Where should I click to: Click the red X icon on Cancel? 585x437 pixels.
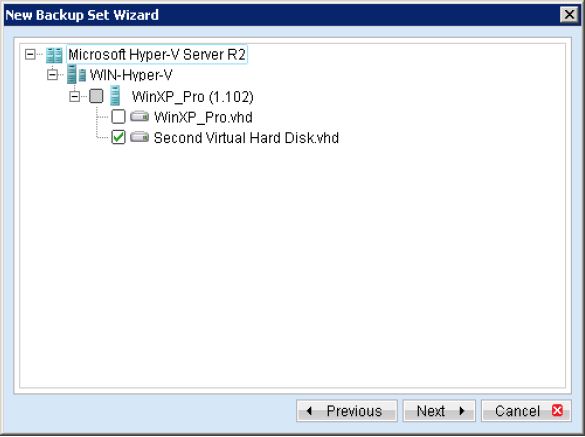(557, 411)
